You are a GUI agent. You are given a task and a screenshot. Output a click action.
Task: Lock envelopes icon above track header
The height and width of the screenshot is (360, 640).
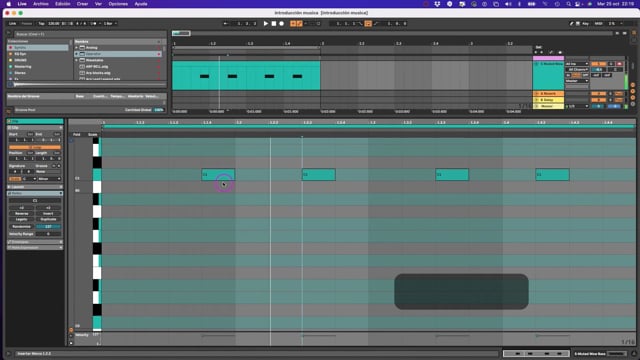click(x=560, y=52)
